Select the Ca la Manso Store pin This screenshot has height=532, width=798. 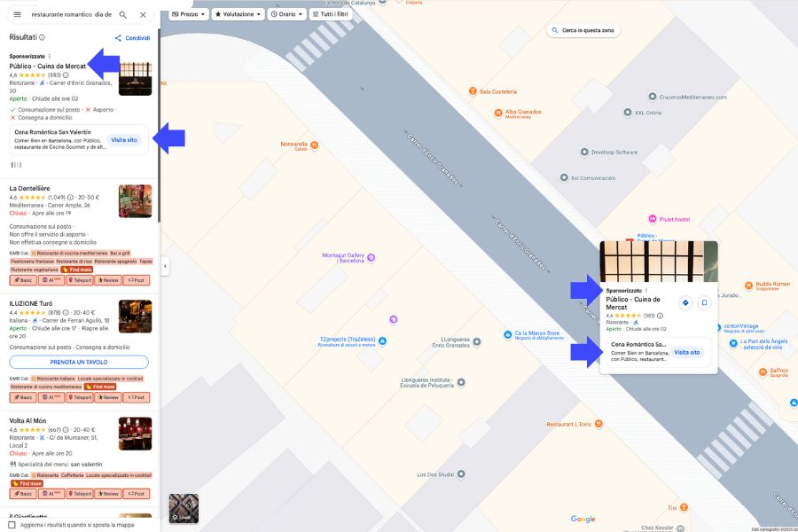tap(507, 334)
